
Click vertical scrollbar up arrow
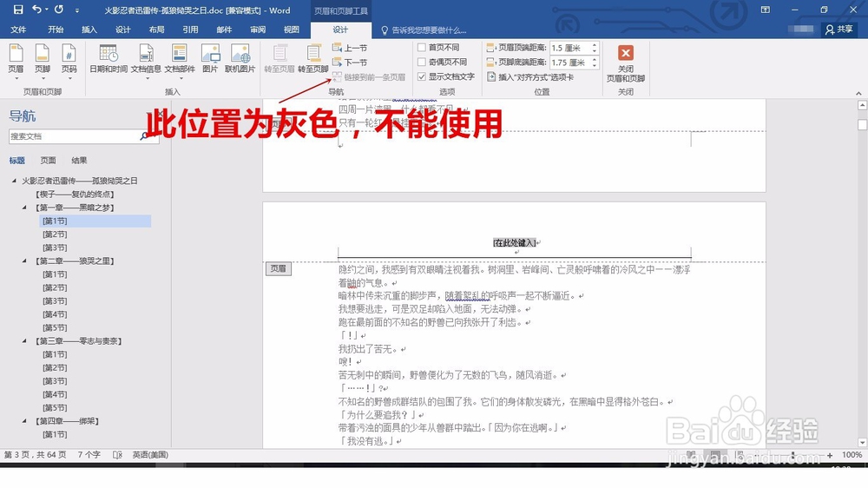(x=862, y=105)
